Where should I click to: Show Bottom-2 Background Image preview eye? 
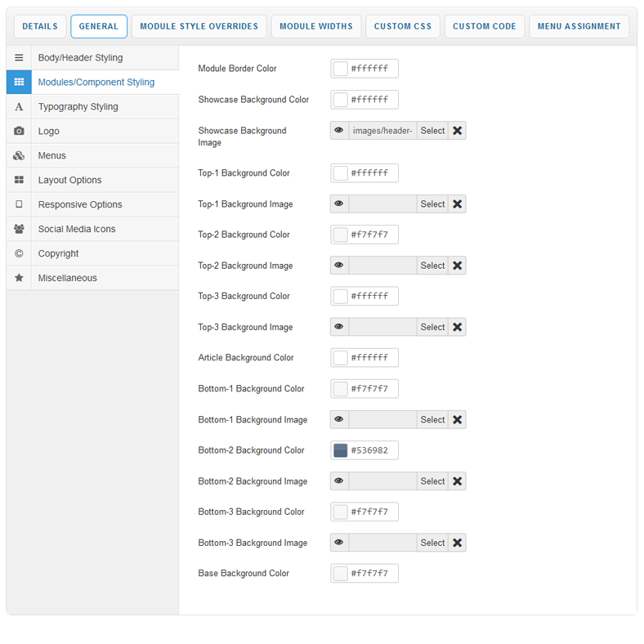pos(339,481)
